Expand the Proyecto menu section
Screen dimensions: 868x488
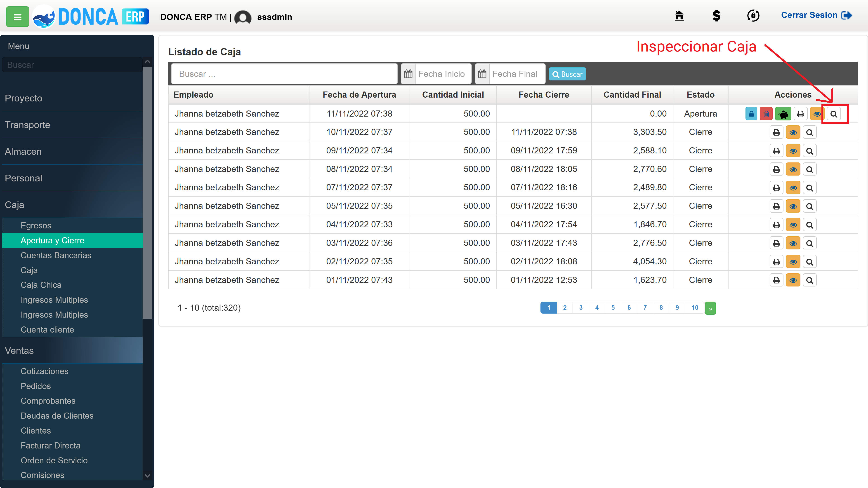72,98
